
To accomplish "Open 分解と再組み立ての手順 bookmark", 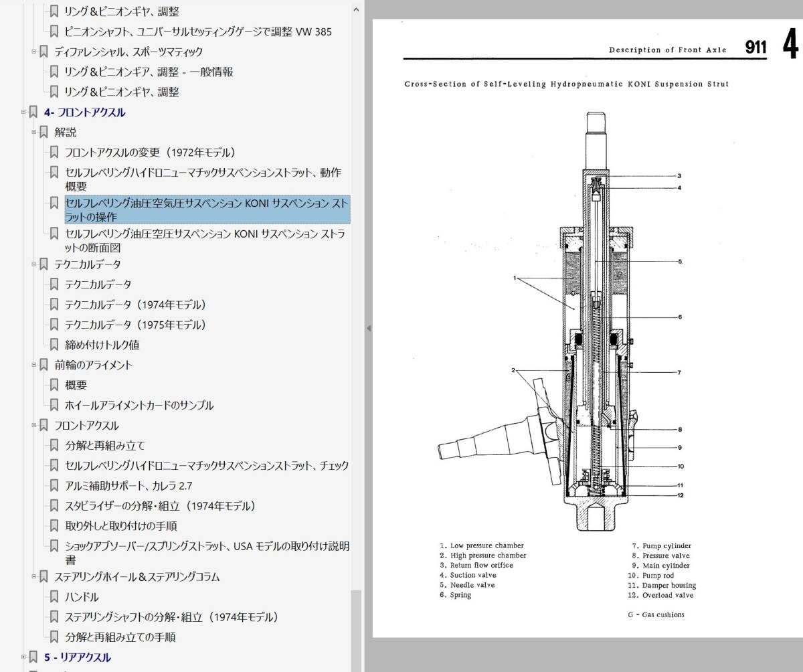I will 120,637.
